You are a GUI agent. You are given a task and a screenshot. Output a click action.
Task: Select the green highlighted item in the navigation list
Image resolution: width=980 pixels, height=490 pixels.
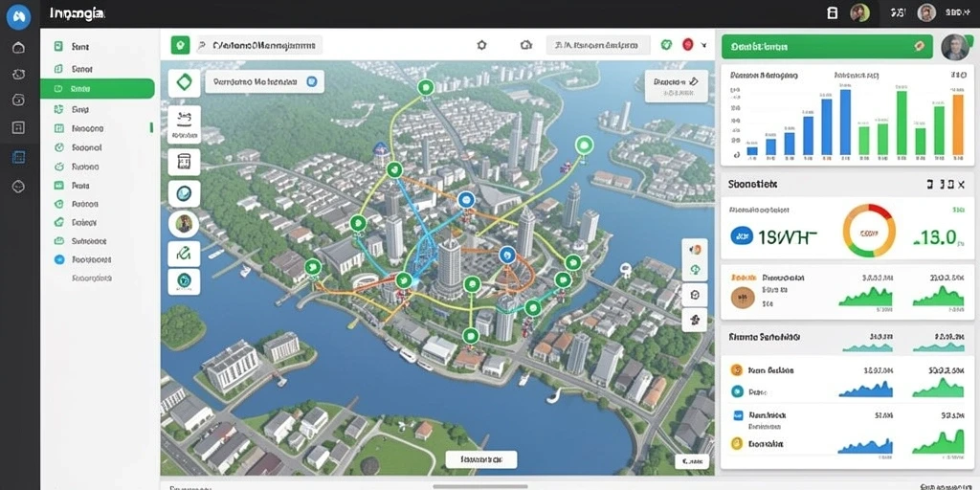point(97,89)
